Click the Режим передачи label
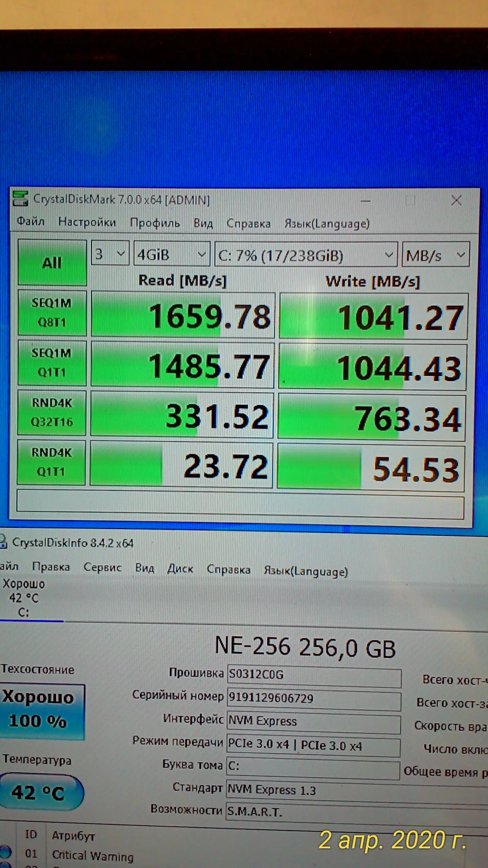Viewport: 488px width, 868px height. (x=178, y=742)
